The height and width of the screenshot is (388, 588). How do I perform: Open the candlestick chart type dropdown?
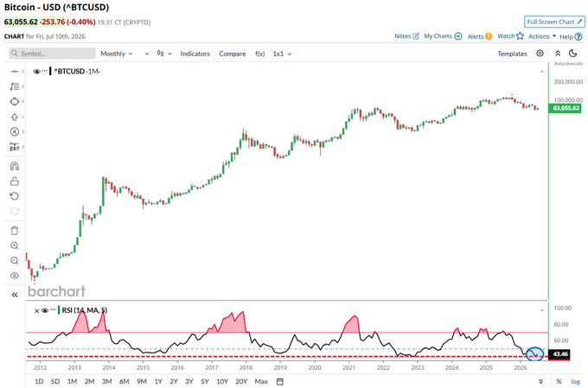pyautogui.click(x=164, y=54)
